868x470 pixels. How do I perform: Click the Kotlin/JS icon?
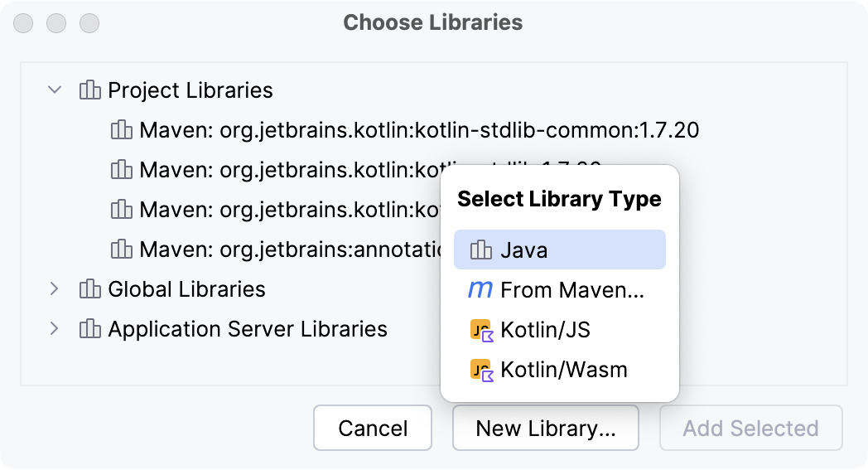coord(481,331)
